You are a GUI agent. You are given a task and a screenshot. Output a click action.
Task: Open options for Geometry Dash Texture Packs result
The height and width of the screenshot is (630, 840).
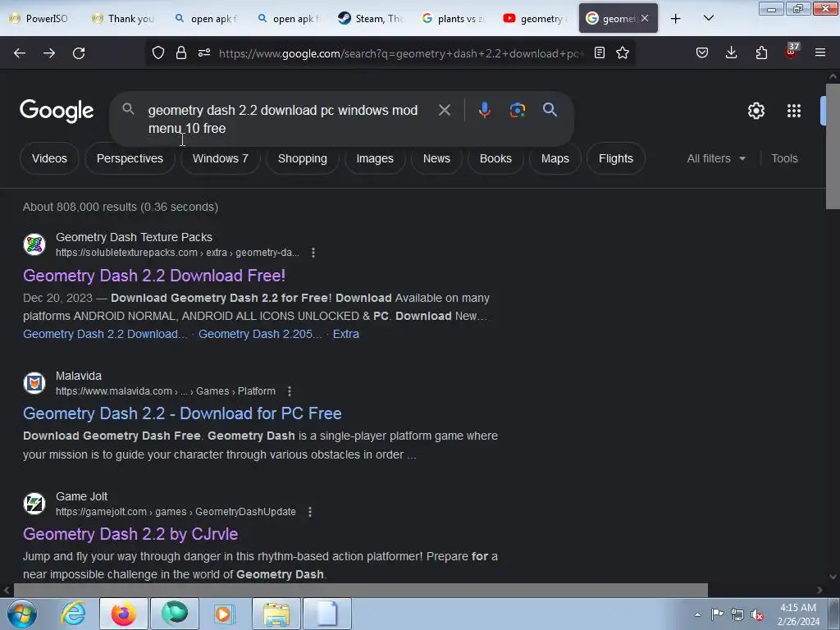click(313, 253)
